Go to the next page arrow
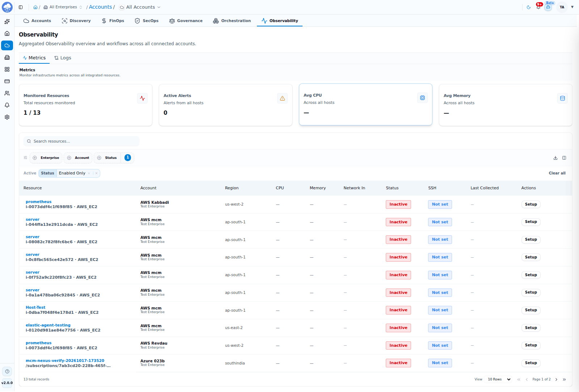The width and height of the screenshot is (579, 392). point(556,380)
